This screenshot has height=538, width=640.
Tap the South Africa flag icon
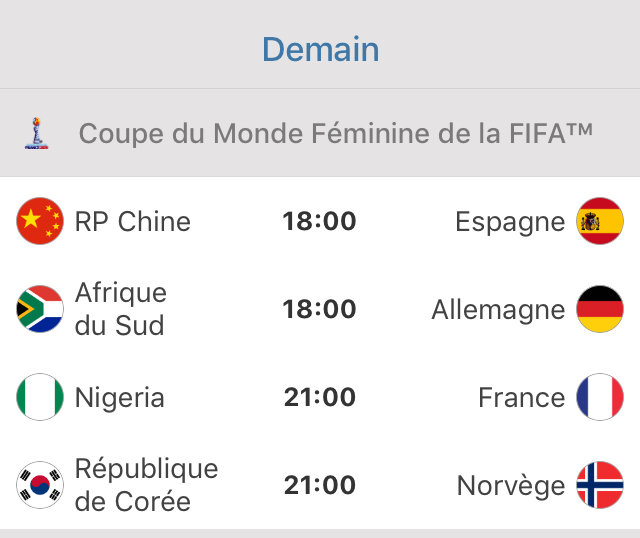pos(40,309)
